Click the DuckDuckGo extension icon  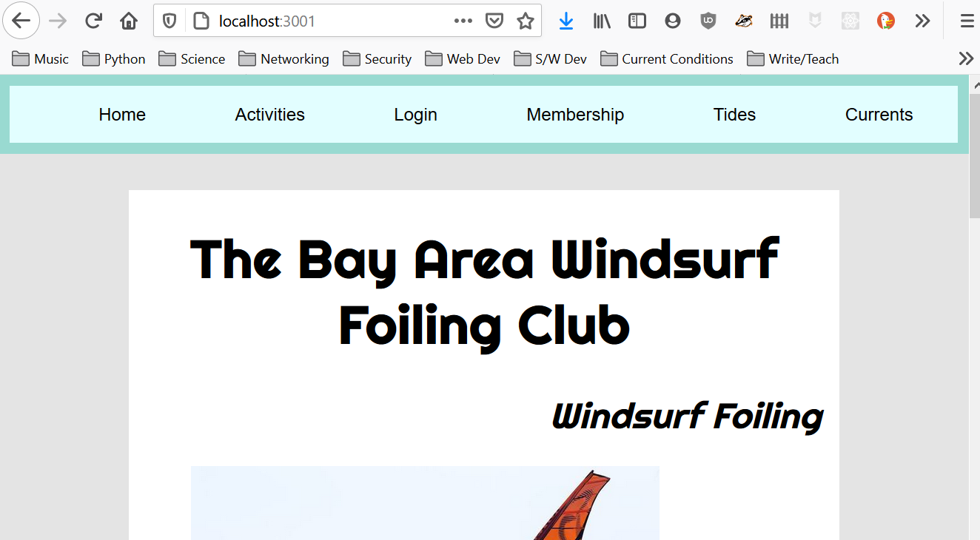[886, 21]
